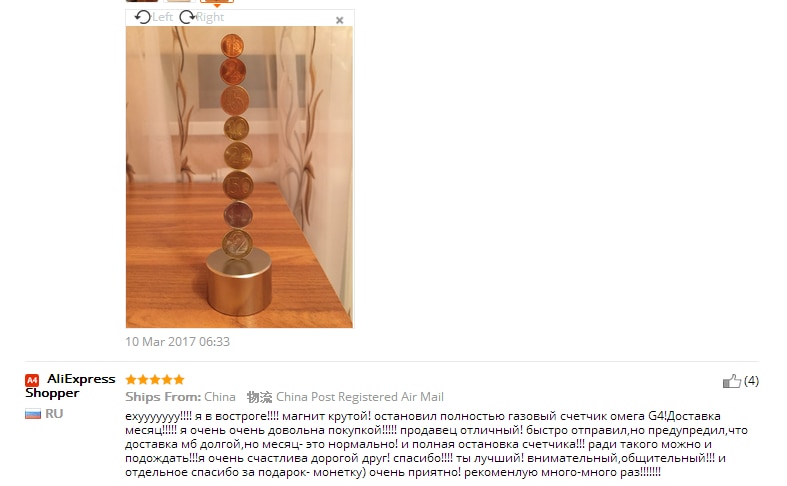This screenshot has width=787, height=486.
Task: Select the second review photo thumbnail
Action: [179, 1]
